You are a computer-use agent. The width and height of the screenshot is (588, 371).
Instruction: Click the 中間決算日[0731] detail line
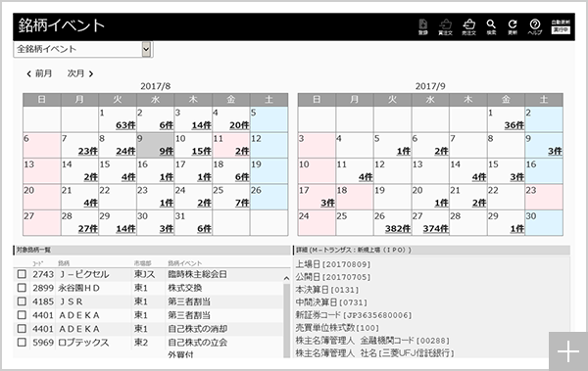click(x=331, y=302)
